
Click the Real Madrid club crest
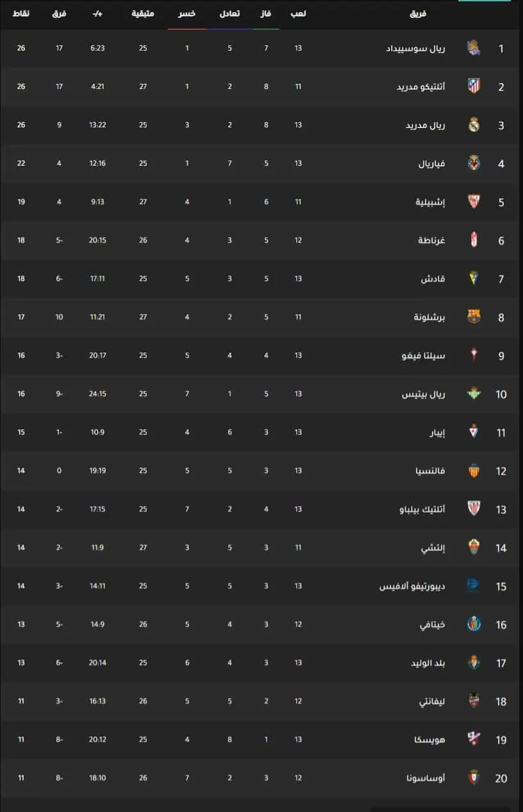click(474, 125)
